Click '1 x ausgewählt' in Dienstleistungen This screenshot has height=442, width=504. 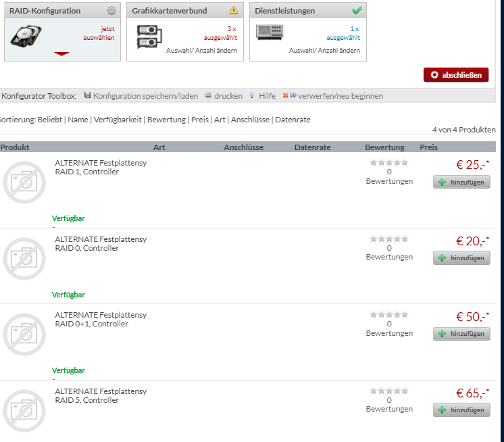coord(343,33)
